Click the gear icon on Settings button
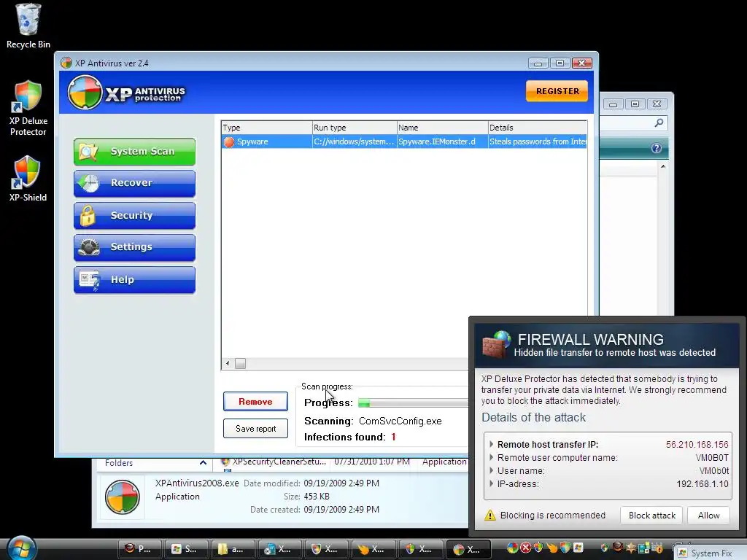Image resolution: width=747 pixels, height=560 pixels. click(88, 247)
